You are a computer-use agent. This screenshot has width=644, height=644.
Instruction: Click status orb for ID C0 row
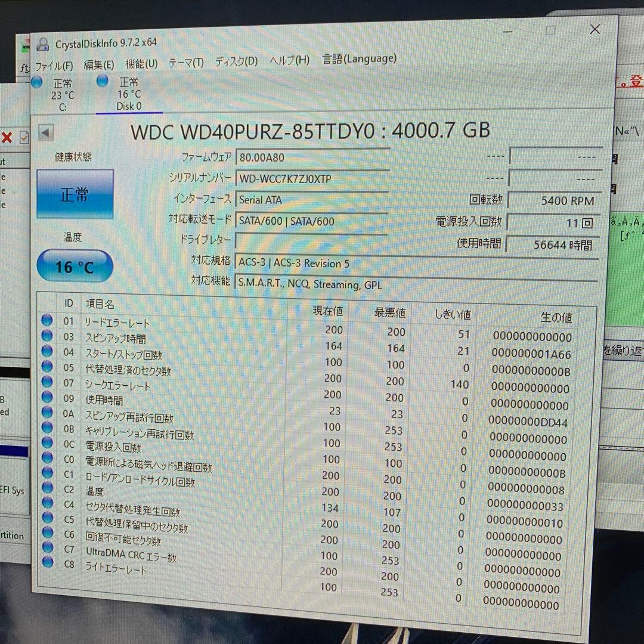coord(48,458)
